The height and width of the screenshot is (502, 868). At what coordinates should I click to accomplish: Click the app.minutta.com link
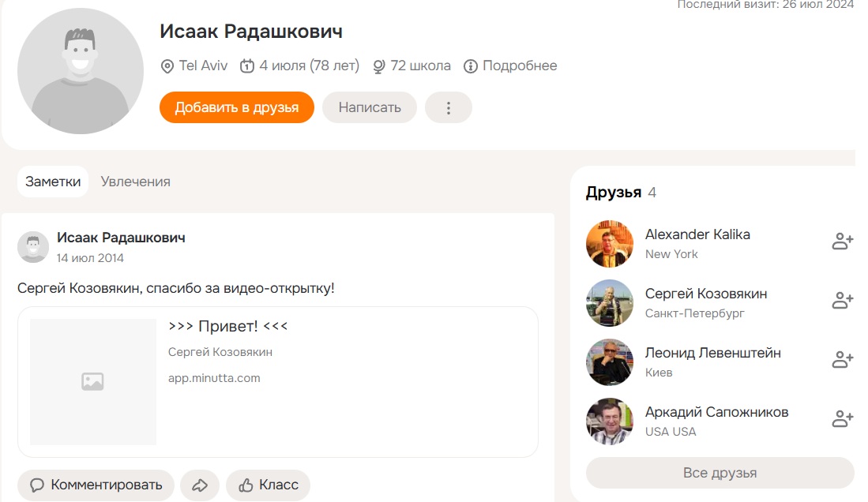(x=214, y=379)
